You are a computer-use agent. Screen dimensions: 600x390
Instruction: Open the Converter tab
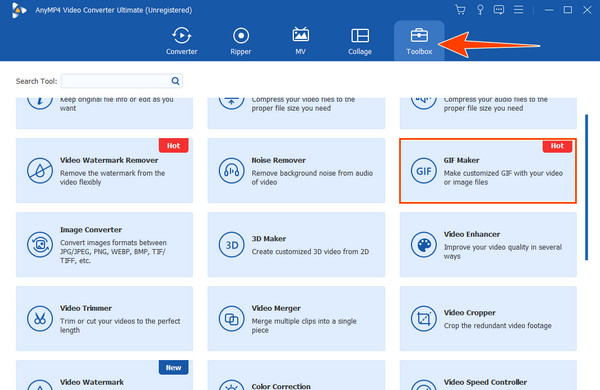click(x=181, y=41)
